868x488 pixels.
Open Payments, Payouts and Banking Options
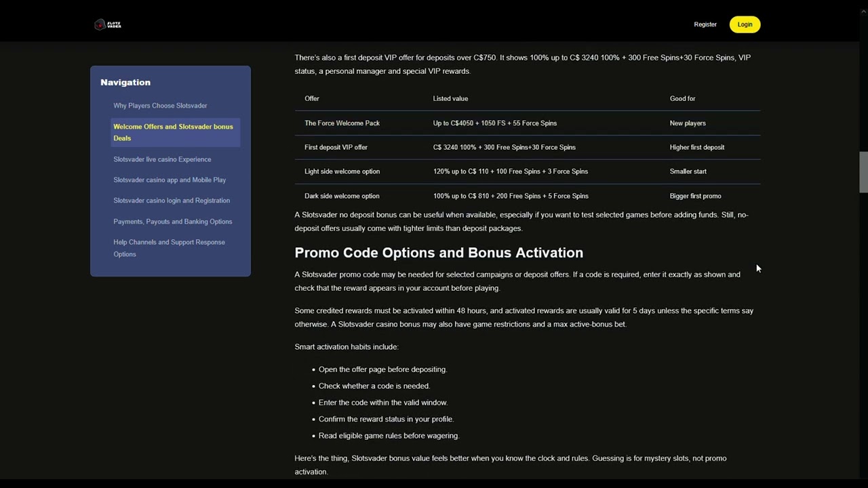(x=173, y=222)
